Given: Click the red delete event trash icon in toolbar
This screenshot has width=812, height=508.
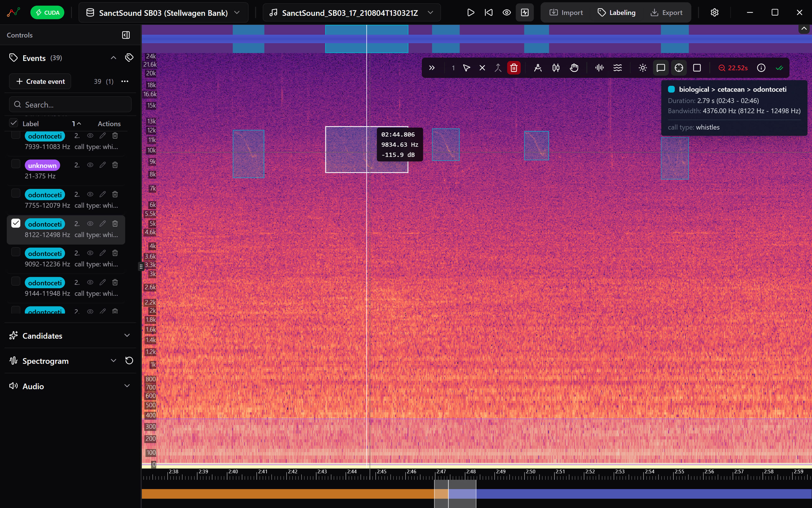Looking at the screenshot, I should pos(514,68).
